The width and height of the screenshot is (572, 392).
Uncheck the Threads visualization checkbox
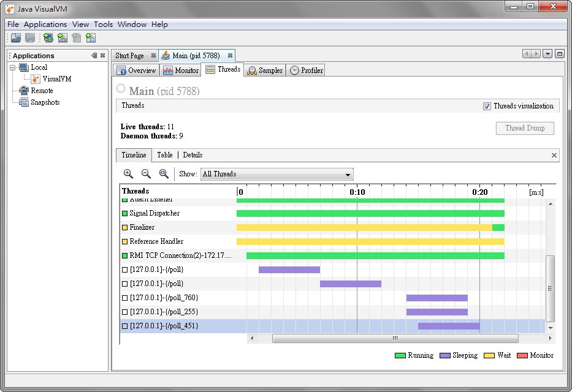(x=487, y=106)
